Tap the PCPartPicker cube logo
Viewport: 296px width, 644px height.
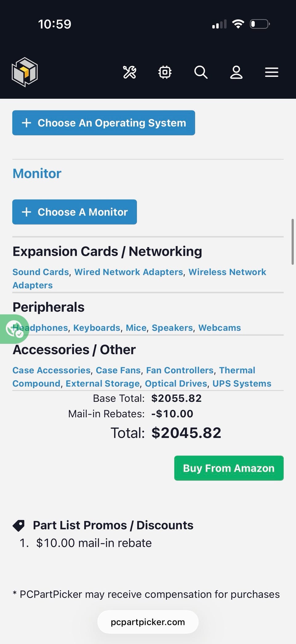point(25,72)
